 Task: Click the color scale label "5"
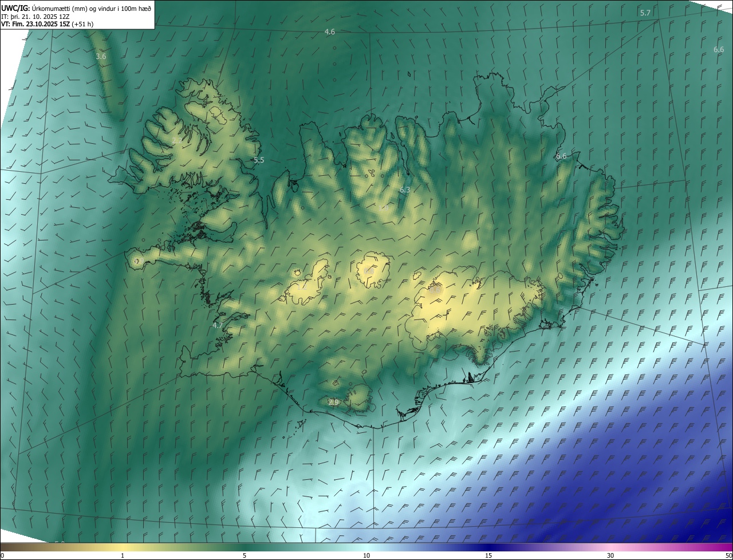click(x=245, y=555)
